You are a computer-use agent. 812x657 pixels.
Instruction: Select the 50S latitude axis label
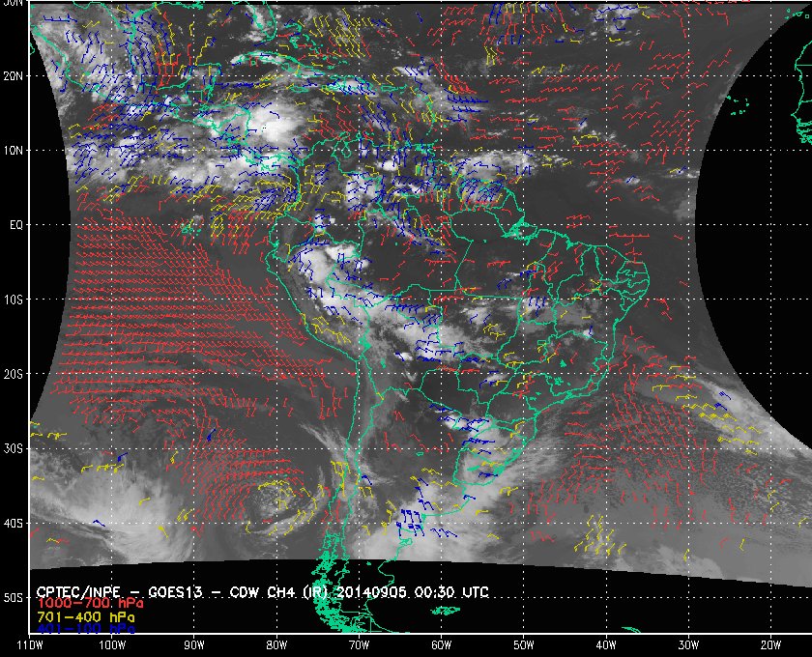(13, 598)
